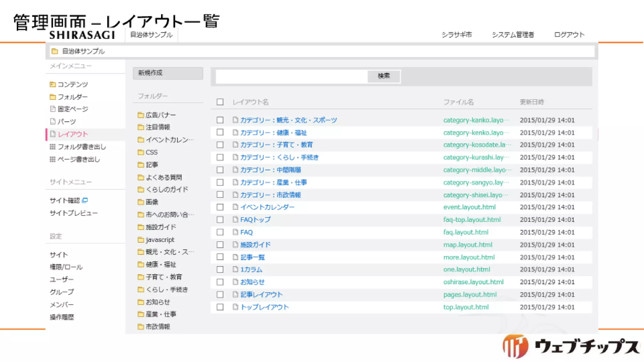This screenshot has width=644, height=362.
Task: Open the javascript folder in tree
Action: (x=160, y=240)
